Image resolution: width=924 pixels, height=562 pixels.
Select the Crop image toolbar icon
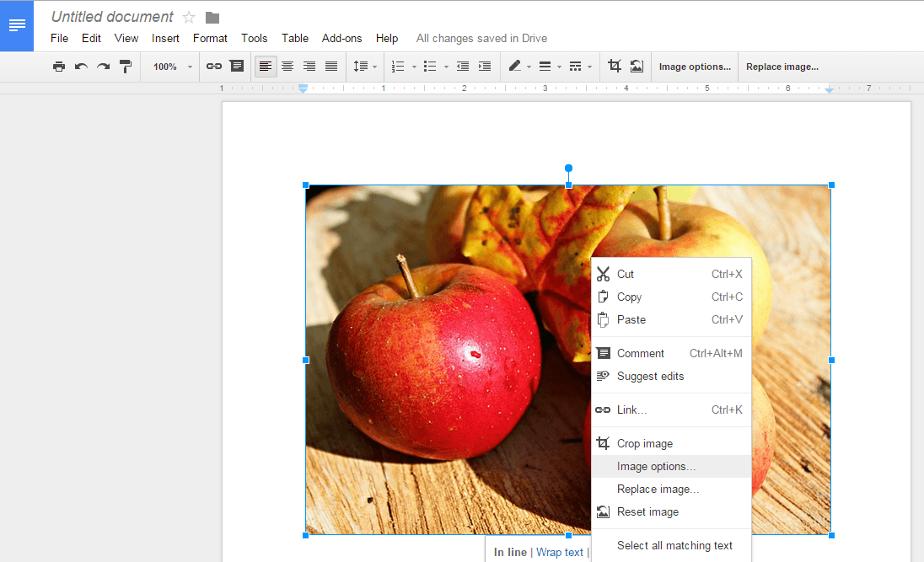(x=615, y=66)
